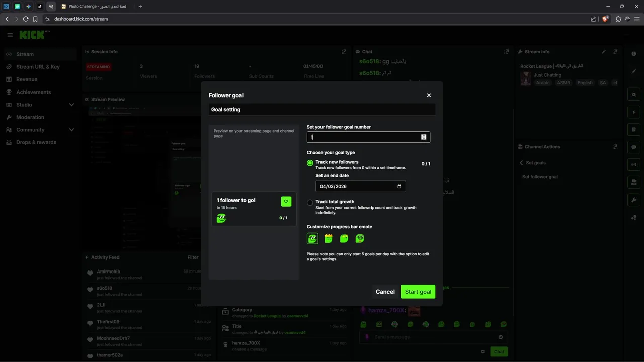Viewport: 644px width, 362px height.
Task: Select the Track total growth radio option
Action: (x=310, y=203)
